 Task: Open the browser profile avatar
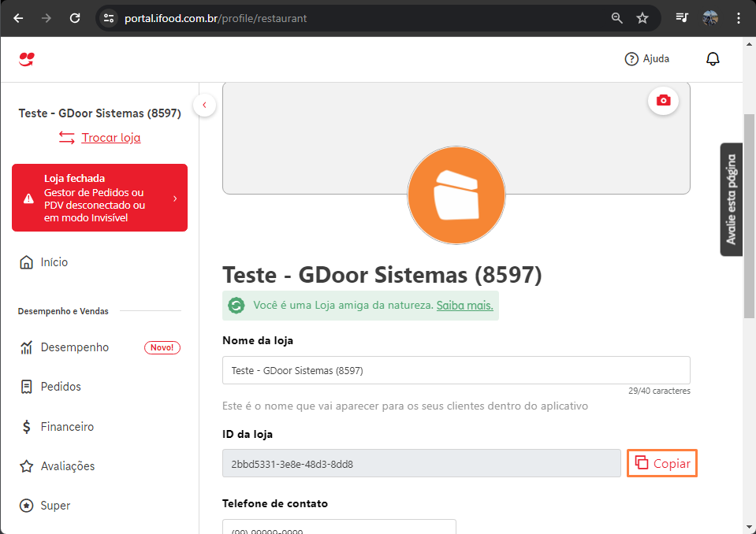(x=710, y=18)
